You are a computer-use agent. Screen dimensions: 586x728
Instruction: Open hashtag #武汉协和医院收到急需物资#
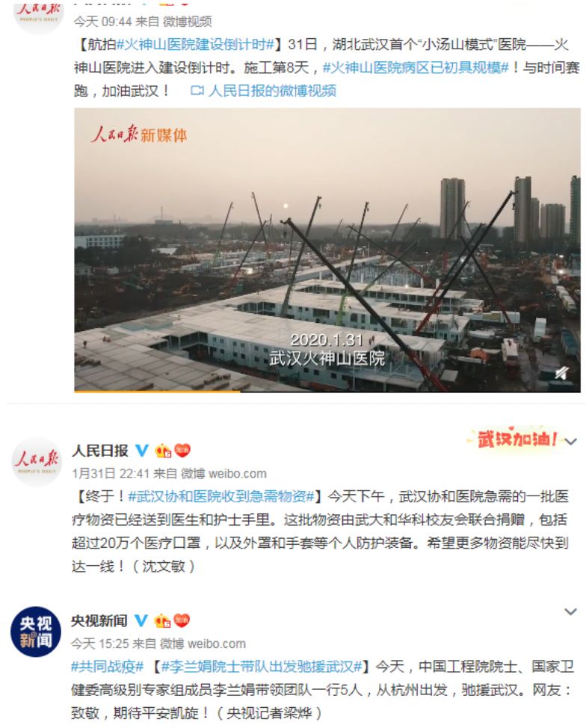[221, 496]
